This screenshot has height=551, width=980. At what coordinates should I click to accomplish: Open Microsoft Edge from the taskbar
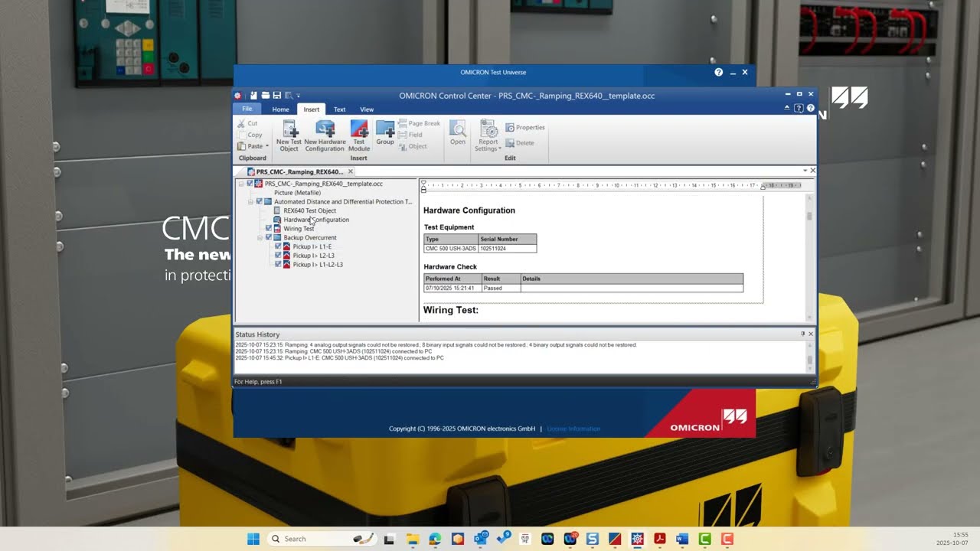435,539
